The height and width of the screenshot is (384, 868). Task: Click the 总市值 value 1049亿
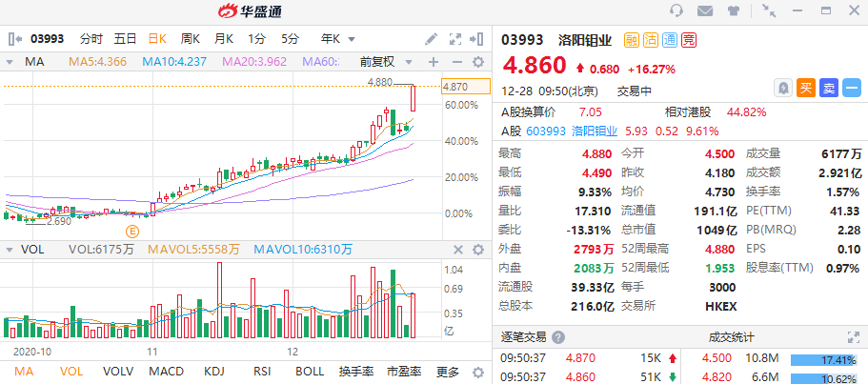pos(716,230)
